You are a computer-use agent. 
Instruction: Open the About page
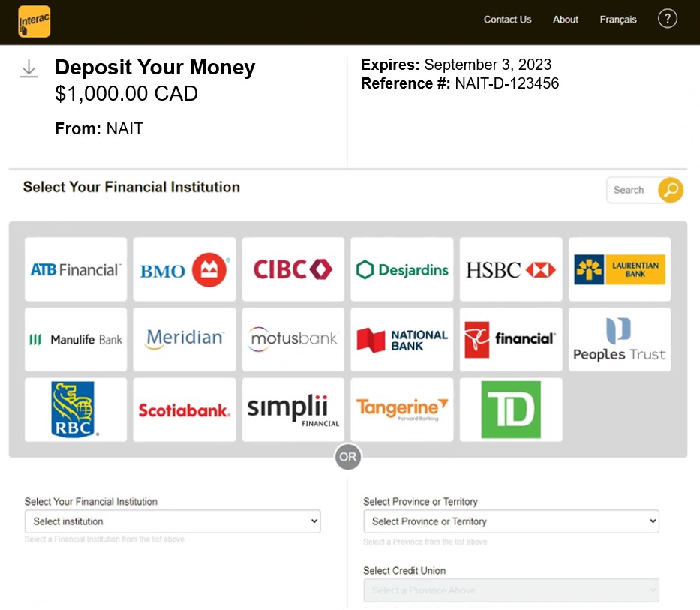pyautogui.click(x=565, y=20)
